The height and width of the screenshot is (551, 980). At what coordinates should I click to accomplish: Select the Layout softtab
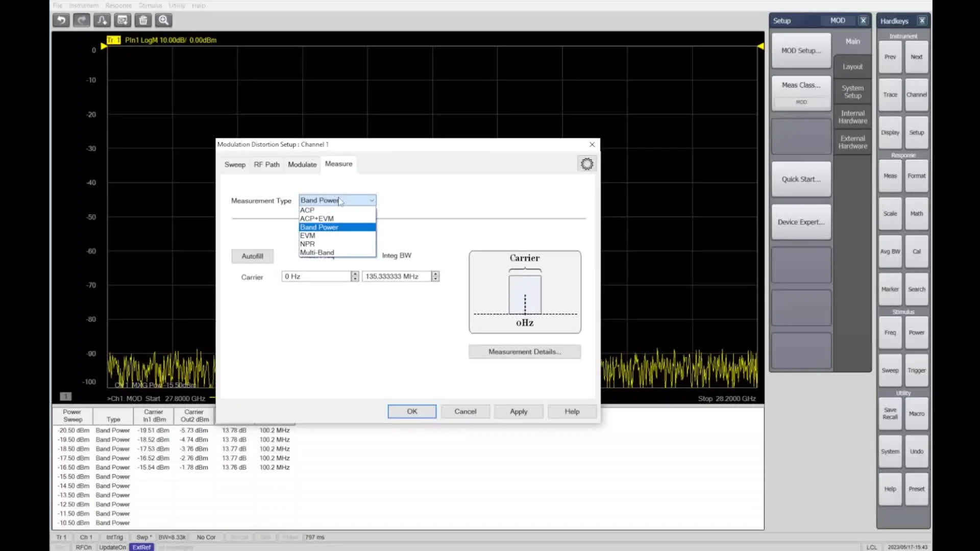pos(852,67)
